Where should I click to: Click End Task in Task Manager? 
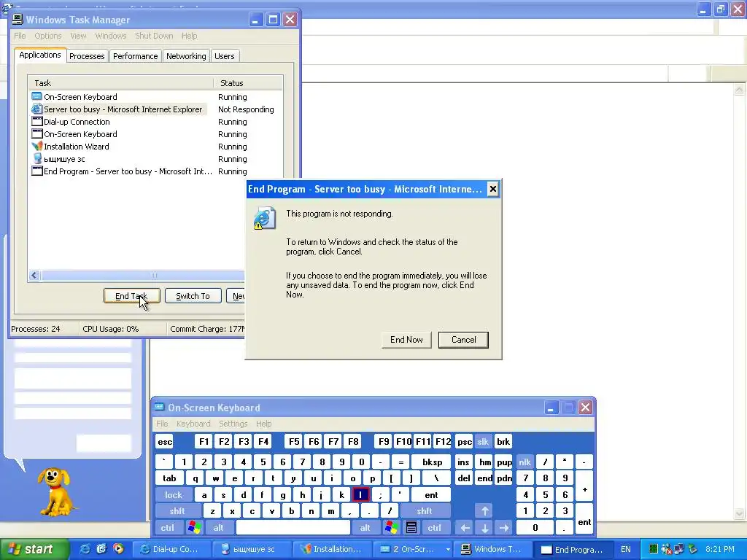(131, 296)
